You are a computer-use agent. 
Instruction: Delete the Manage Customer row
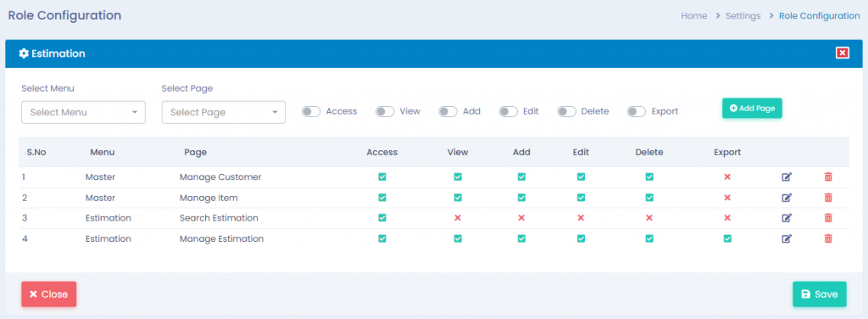[x=828, y=177]
